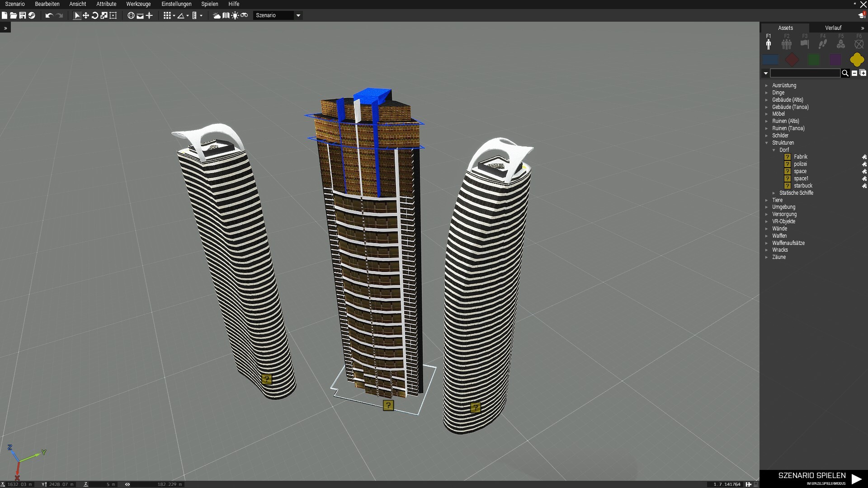Click the undo arrow in toolbar
868x488 pixels.
(49, 15)
